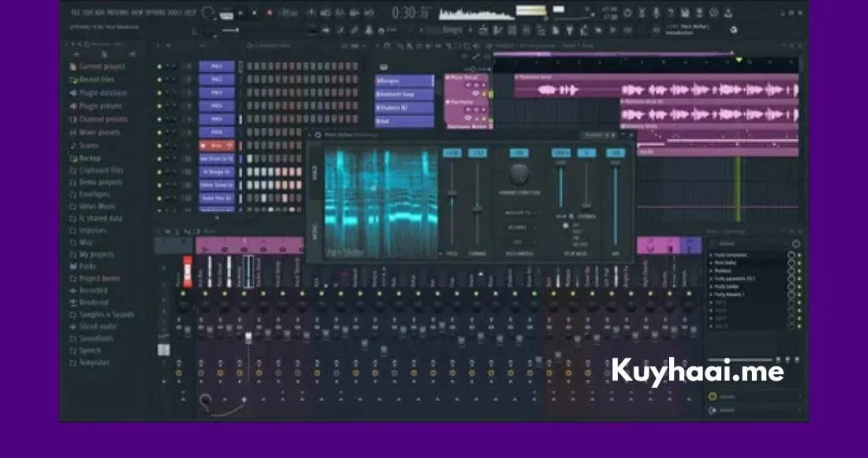The image size is (868, 458).
Task: Mute the PM 1 channel LED
Action: pyautogui.click(x=159, y=66)
